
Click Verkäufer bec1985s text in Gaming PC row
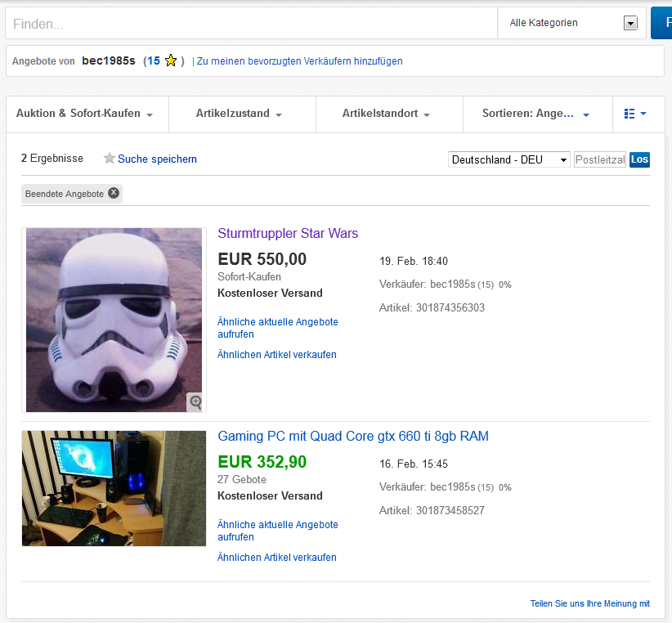(x=428, y=486)
